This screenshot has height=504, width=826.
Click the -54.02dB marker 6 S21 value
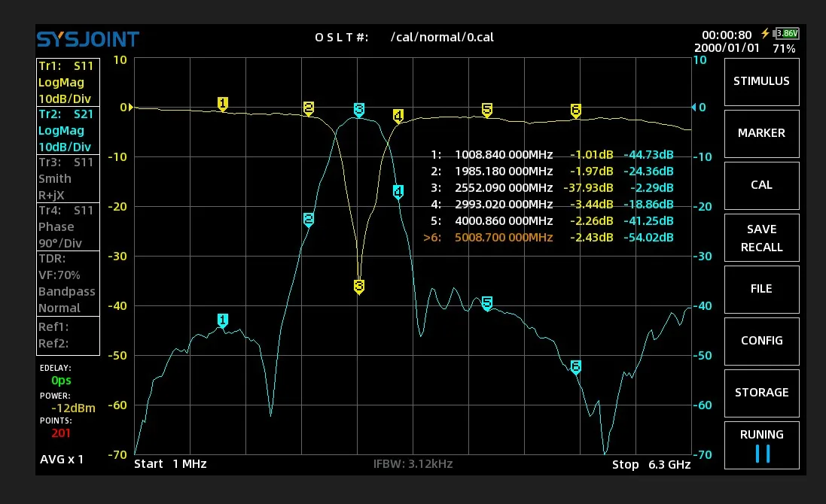648,237
